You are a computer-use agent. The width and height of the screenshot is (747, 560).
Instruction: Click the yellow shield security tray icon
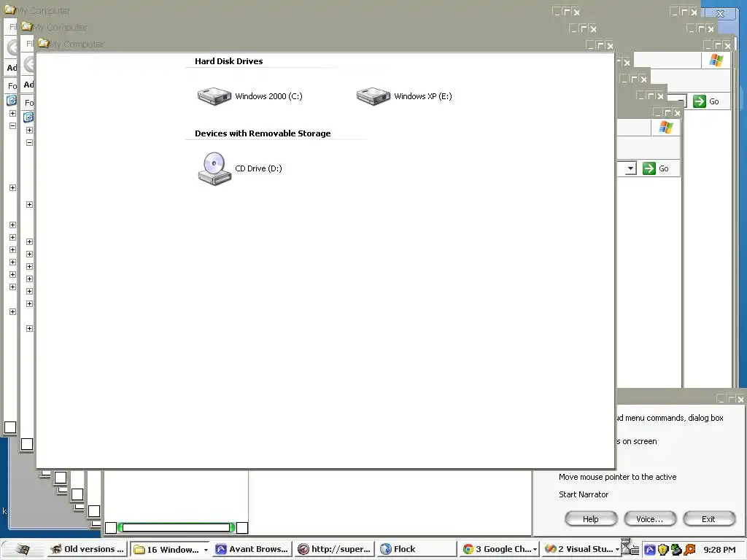point(662,550)
